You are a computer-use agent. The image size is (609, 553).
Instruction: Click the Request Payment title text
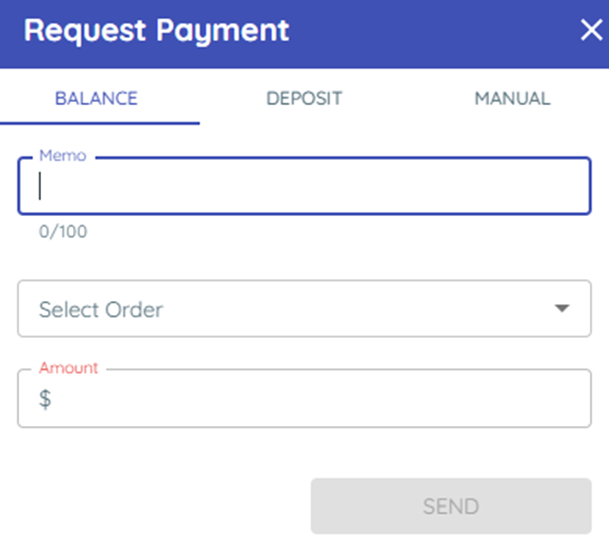point(157,30)
